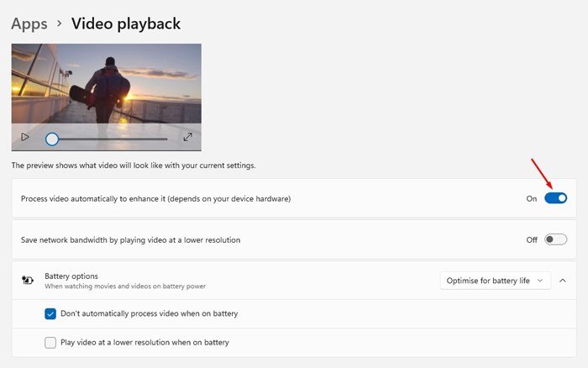The image size is (588, 368).
Task: Play the video preview
Action: click(25, 137)
